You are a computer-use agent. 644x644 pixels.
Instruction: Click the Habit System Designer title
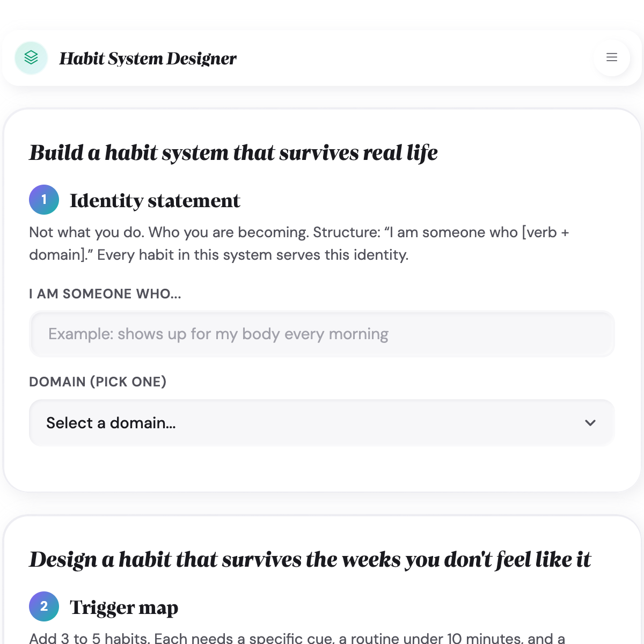[148, 58]
